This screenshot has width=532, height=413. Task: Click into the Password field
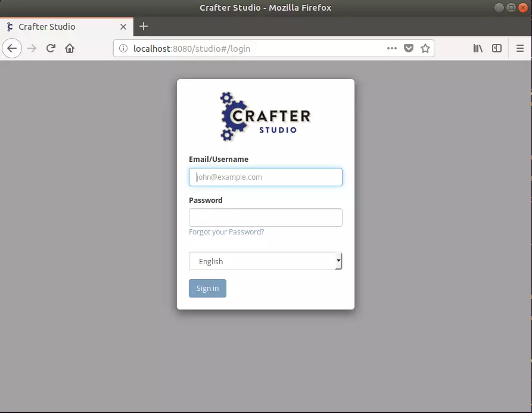[x=265, y=218]
